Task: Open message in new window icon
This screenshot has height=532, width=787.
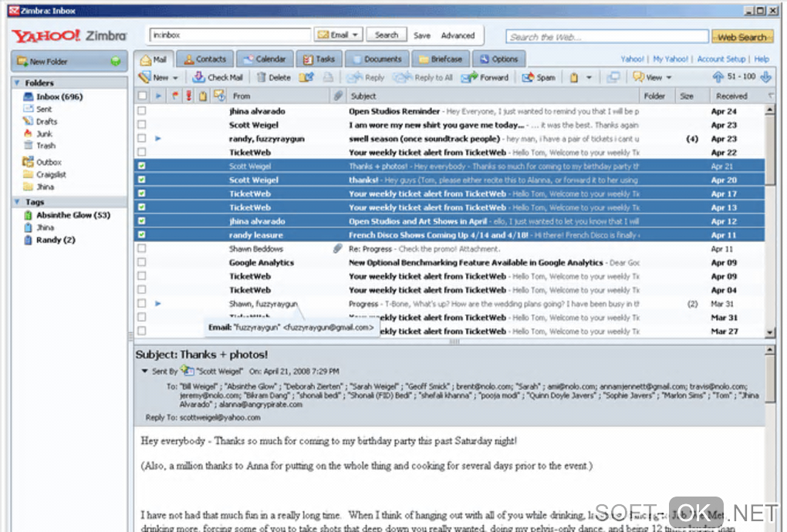Action: pyautogui.click(x=613, y=77)
